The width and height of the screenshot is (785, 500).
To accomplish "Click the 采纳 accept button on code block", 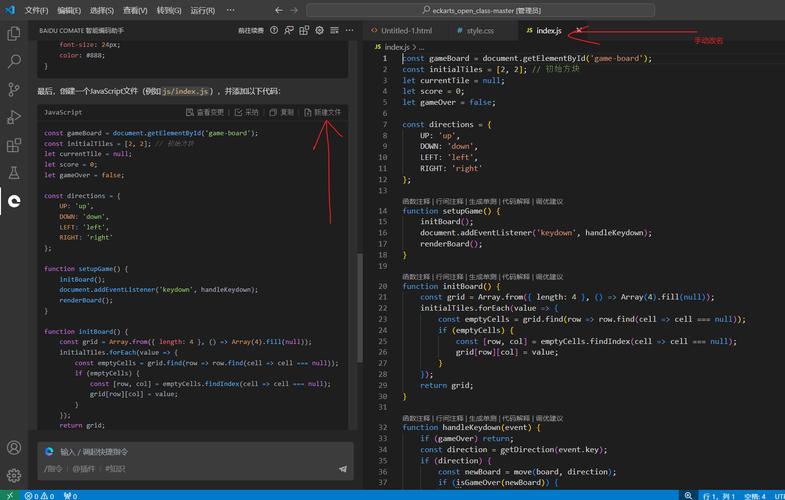I will [246, 112].
